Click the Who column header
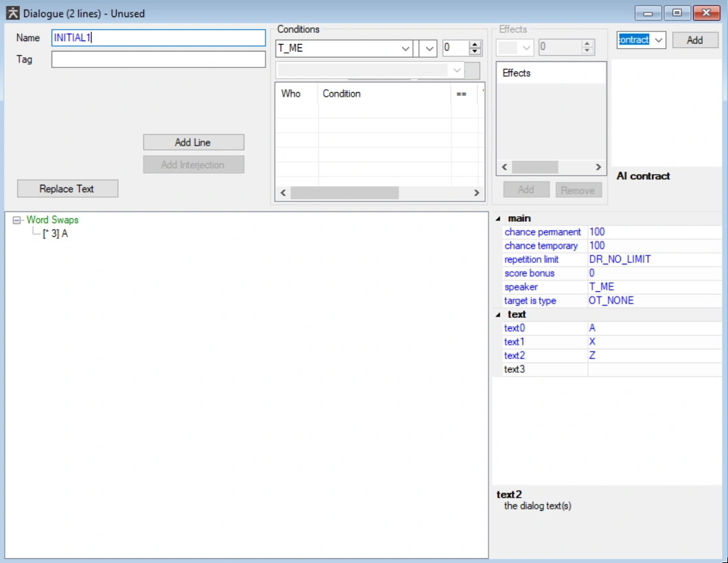The image size is (728, 563). [297, 94]
